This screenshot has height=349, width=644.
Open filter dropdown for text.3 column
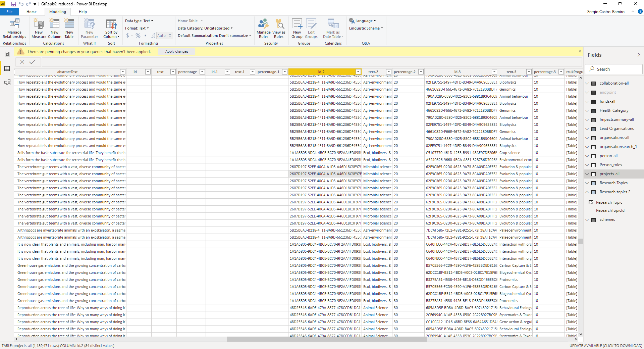click(529, 72)
